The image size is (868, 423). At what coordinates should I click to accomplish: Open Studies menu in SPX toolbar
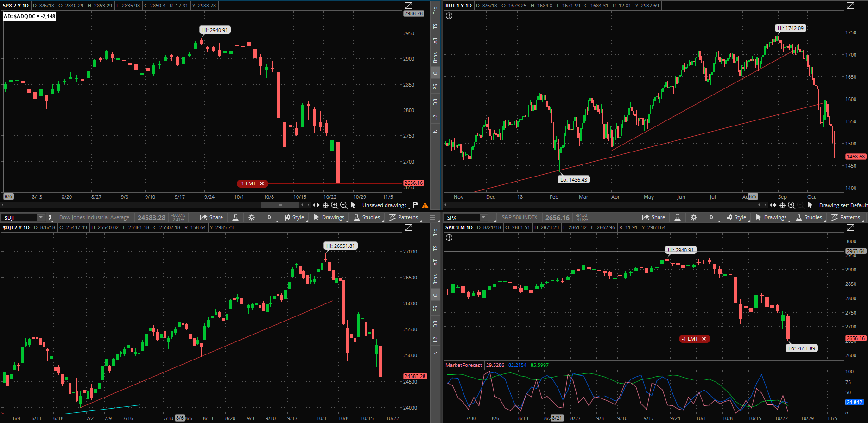[x=809, y=217]
